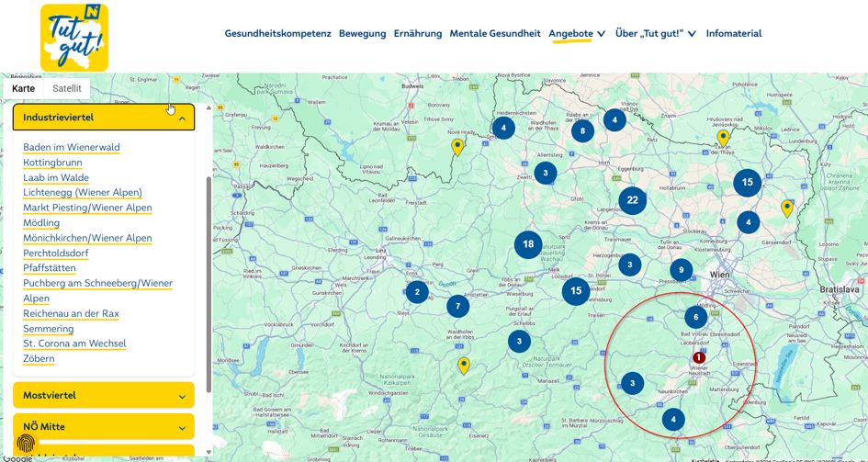Open Angebote menu item
868x462 pixels.
(x=570, y=33)
